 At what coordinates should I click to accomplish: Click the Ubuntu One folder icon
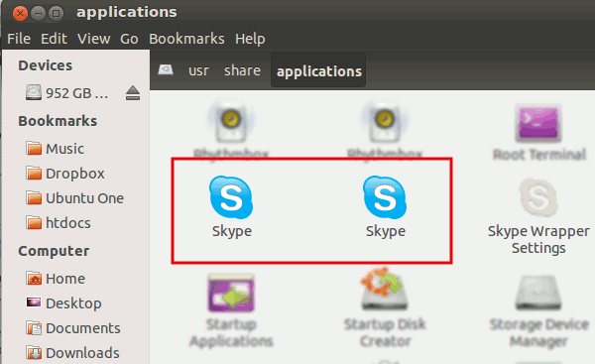pyautogui.click(x=34, y=197)
